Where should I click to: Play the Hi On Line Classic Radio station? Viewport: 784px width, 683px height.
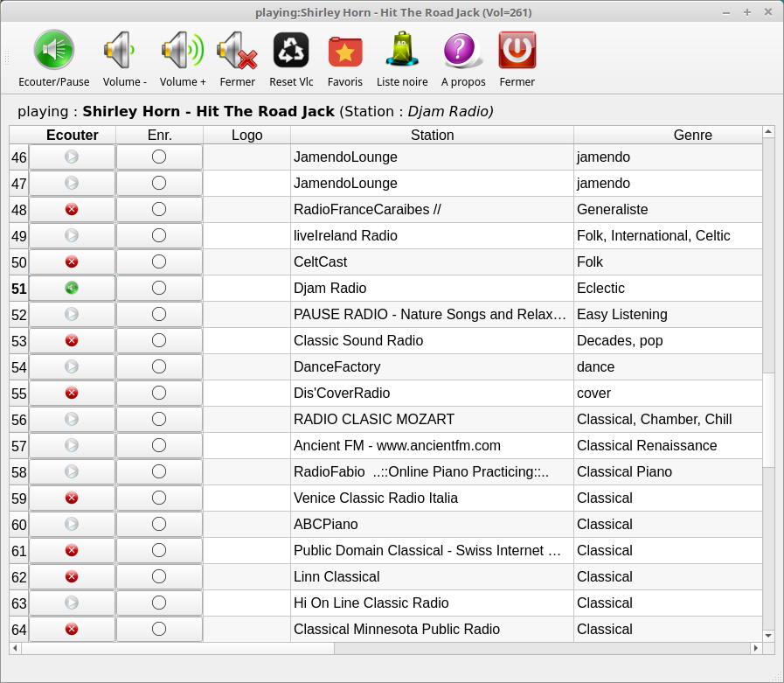click(72, 603)
